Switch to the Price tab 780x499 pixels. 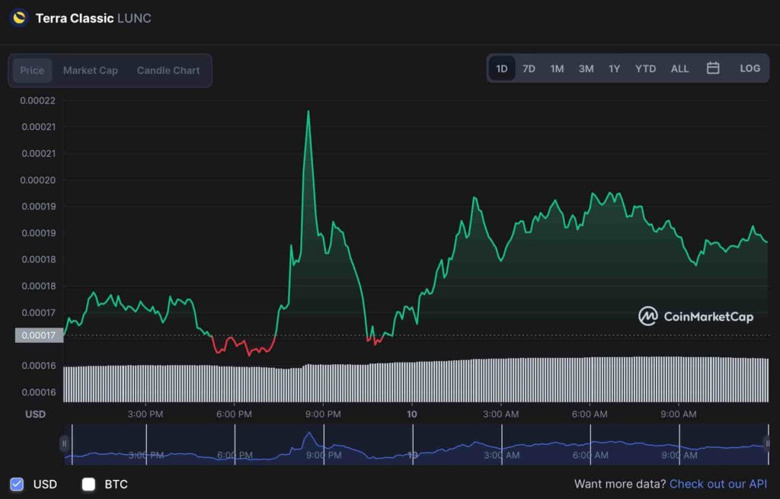click(32, 71)
